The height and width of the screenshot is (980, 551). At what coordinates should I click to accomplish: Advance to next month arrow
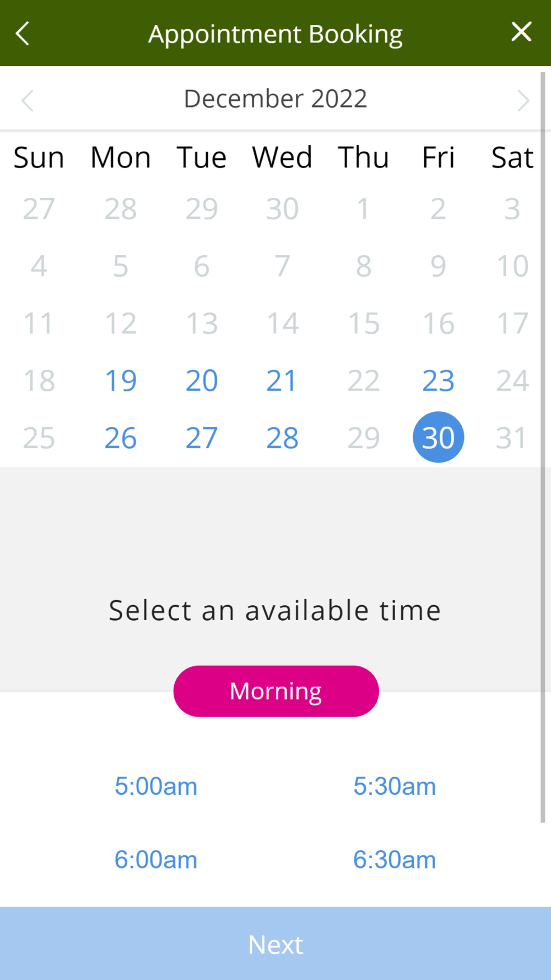click(523, 100)
